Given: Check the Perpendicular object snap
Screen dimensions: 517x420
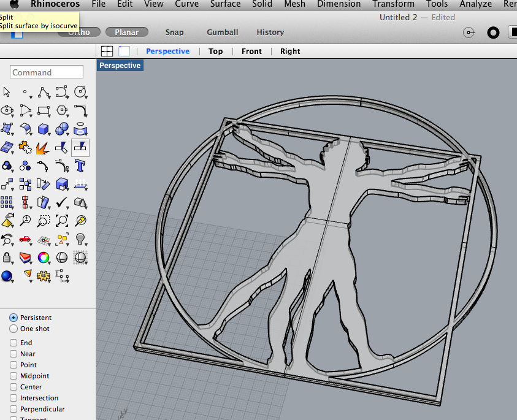Looking at the screenshot, I should 13,409.
